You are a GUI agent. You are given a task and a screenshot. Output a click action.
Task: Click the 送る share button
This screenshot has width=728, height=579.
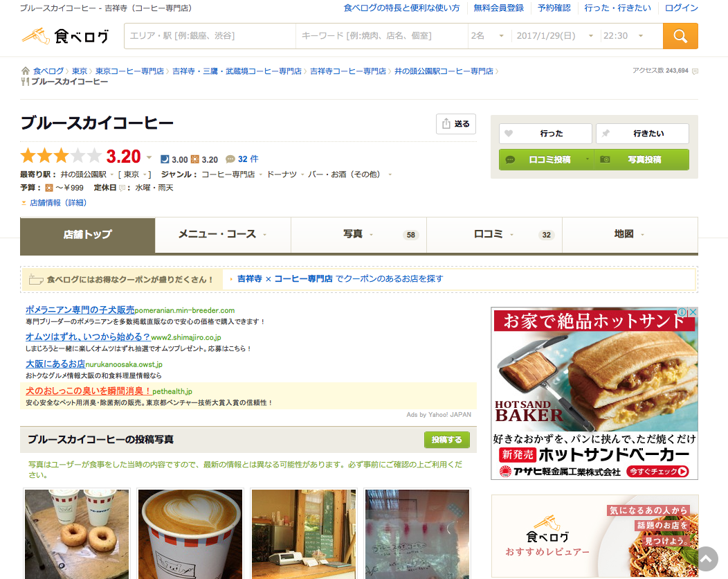[x=456, y=123]
